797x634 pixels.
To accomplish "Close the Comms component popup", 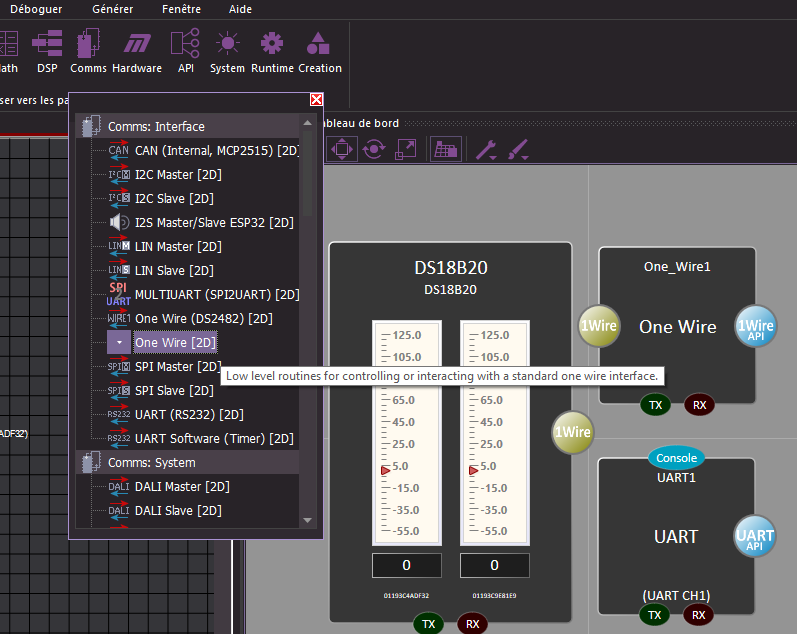I will click(316, 99).
